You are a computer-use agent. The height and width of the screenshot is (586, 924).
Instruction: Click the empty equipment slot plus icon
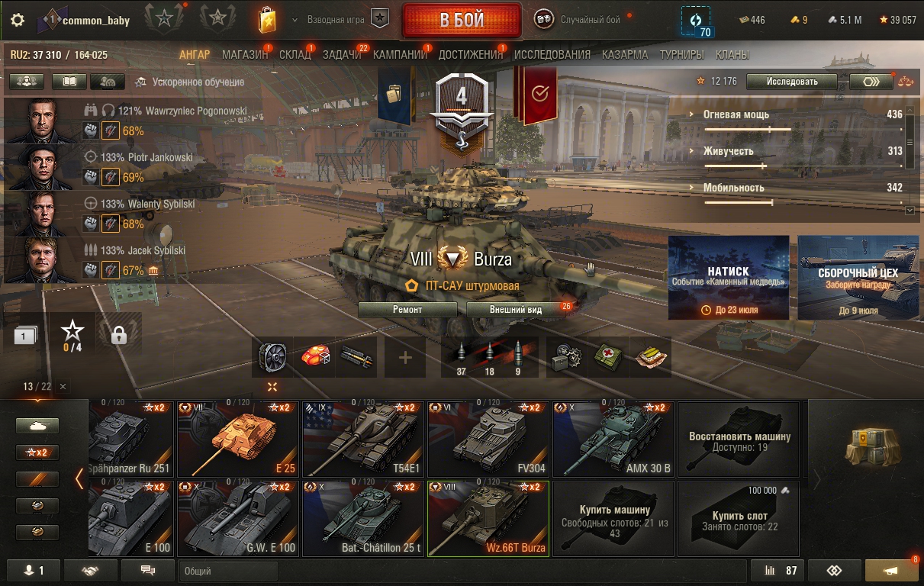405,357
